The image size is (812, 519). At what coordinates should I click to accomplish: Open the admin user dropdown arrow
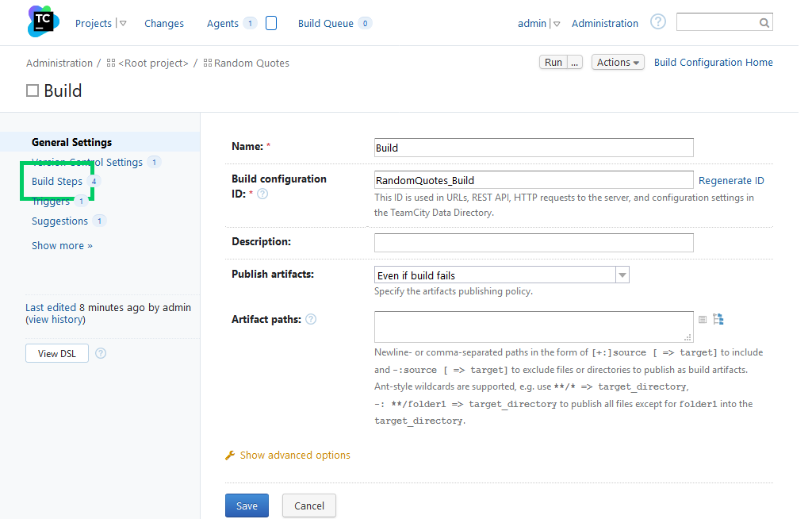[557, 24]
